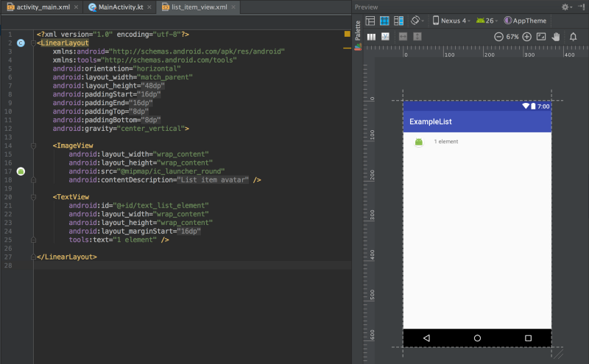This screenshot has height=364, width=589.
Task: Click the recents square in preview navigation bar
Action: point(528,338)
